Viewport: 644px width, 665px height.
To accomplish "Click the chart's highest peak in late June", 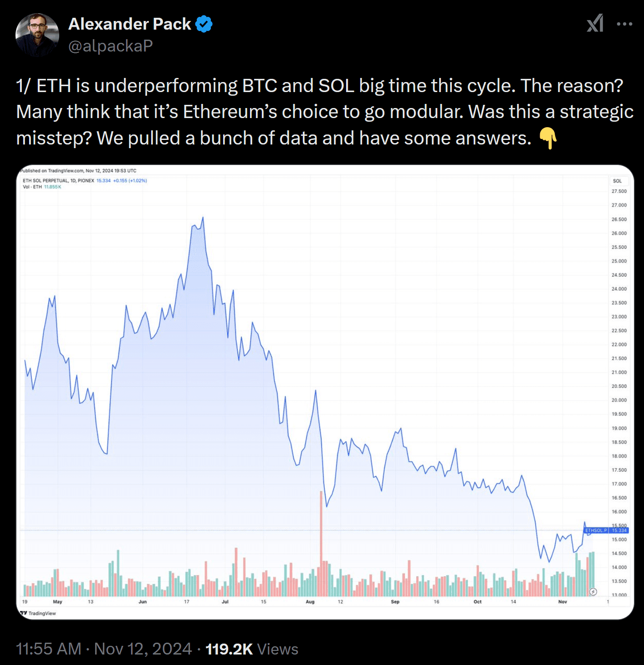I will [203, 218].
